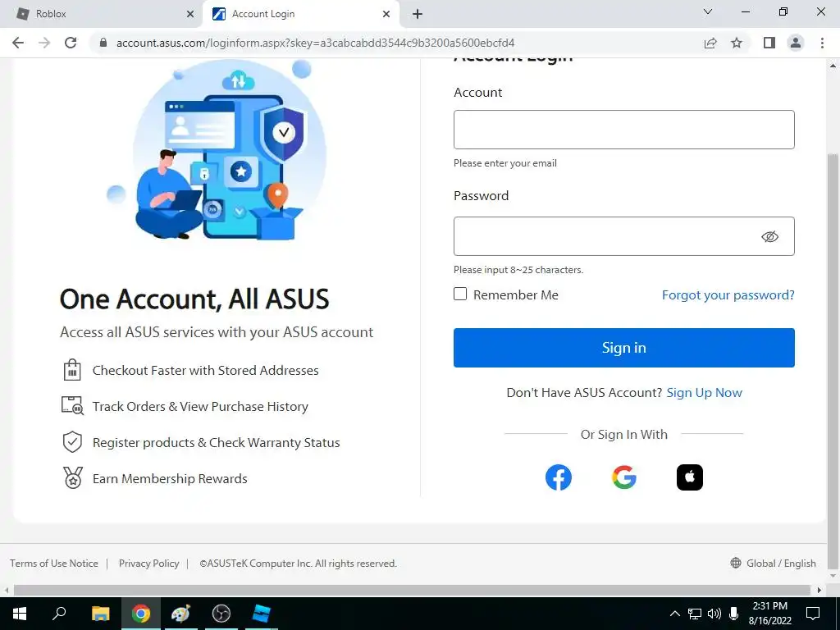Screen dimensions: 840x630
Task: Open the Paint app from the taskbar
Action: click(180, 614)
